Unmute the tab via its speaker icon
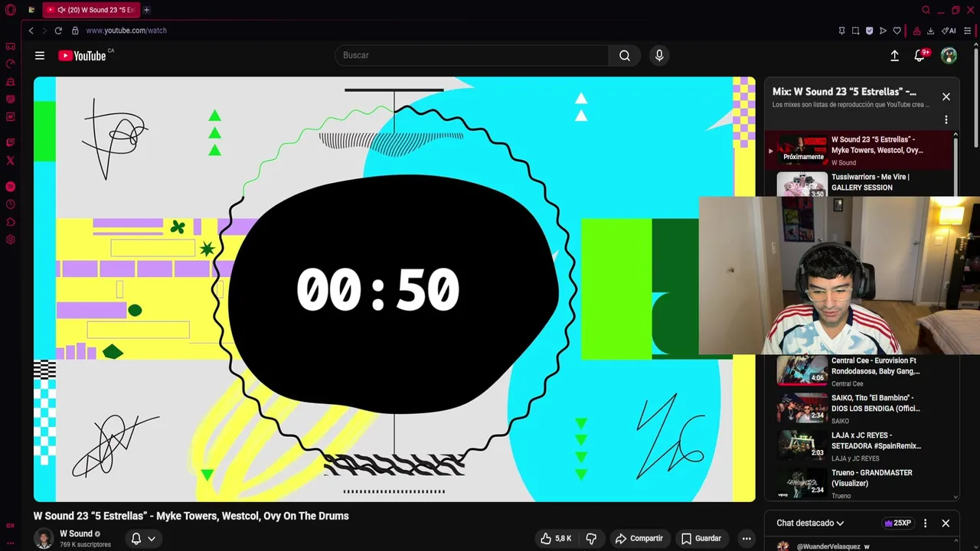Screen dimensions: 980x551 (x=60, y=10)
